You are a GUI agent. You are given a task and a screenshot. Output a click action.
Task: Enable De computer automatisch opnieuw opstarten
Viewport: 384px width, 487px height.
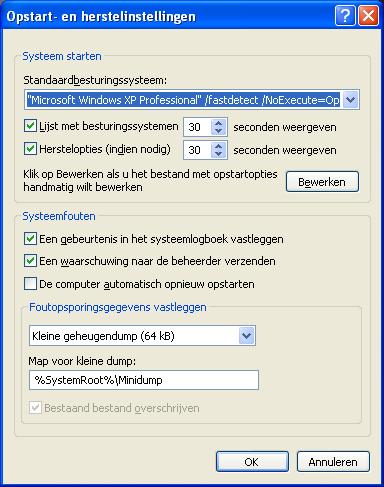(x=30, y=284)
